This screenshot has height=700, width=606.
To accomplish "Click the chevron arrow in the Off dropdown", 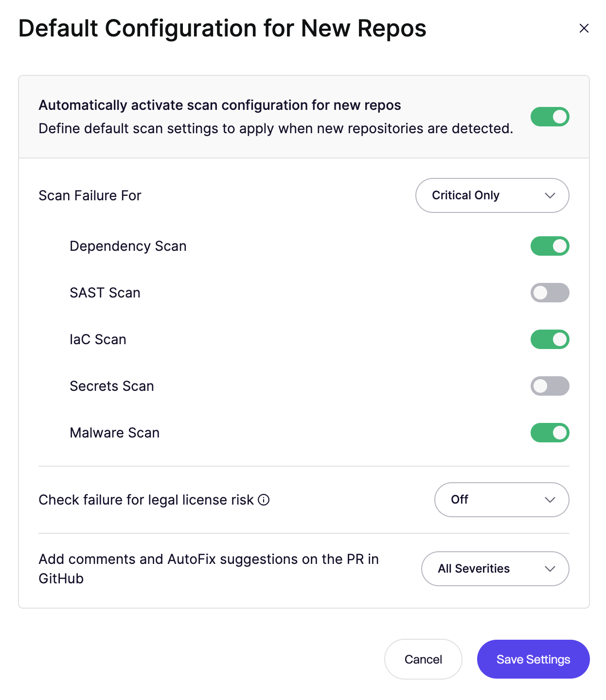I will (550, 500).
